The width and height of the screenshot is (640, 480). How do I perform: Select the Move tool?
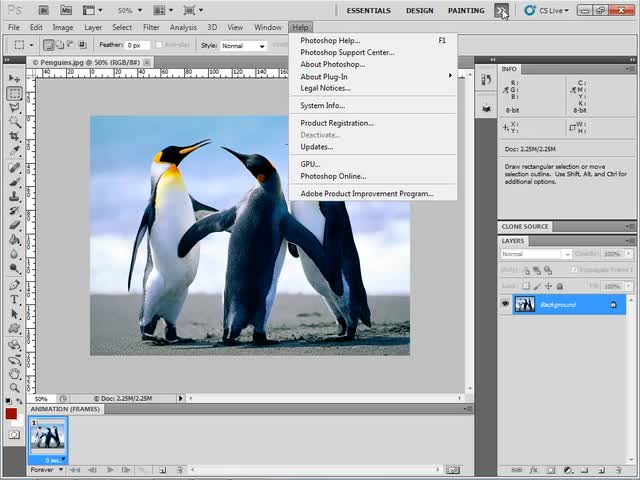[x=15, y=78]
